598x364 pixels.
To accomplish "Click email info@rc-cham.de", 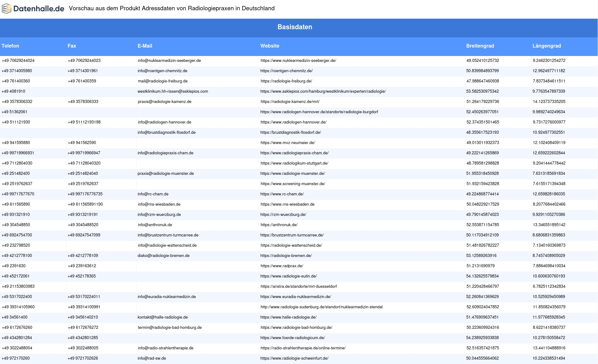I will (x=153, y=194).
